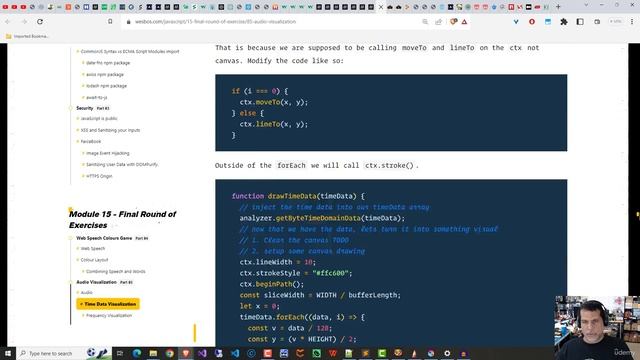The image size is (640, 360).
Task: Open the date-fns npm package lesson
Action: 108,63
